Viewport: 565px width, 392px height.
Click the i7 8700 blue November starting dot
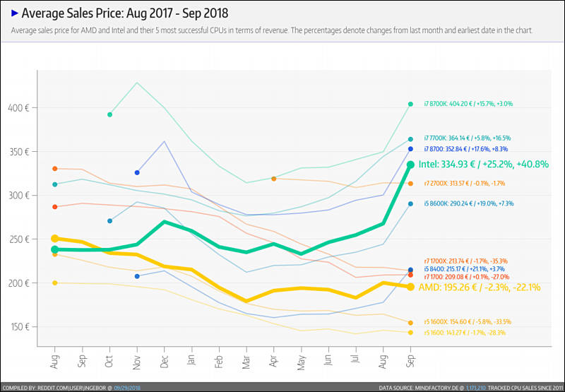[137, 172]
